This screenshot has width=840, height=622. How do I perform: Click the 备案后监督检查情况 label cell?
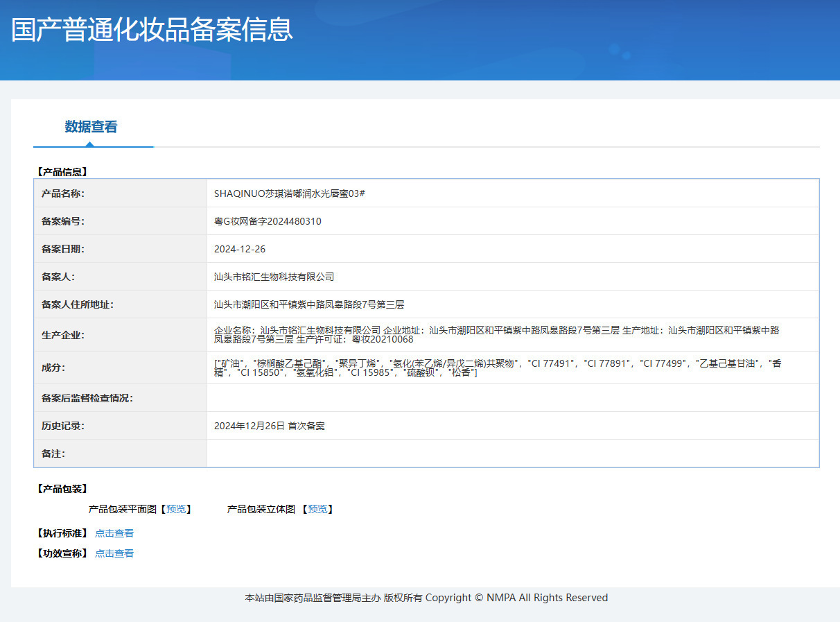(121, 398)
